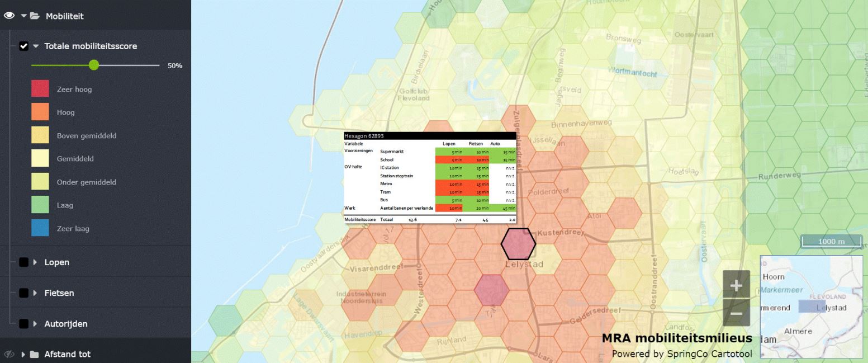Screen dimensions: 868x363
Task: Zoom out the map with minus button
Action: (x=736, y=313)
